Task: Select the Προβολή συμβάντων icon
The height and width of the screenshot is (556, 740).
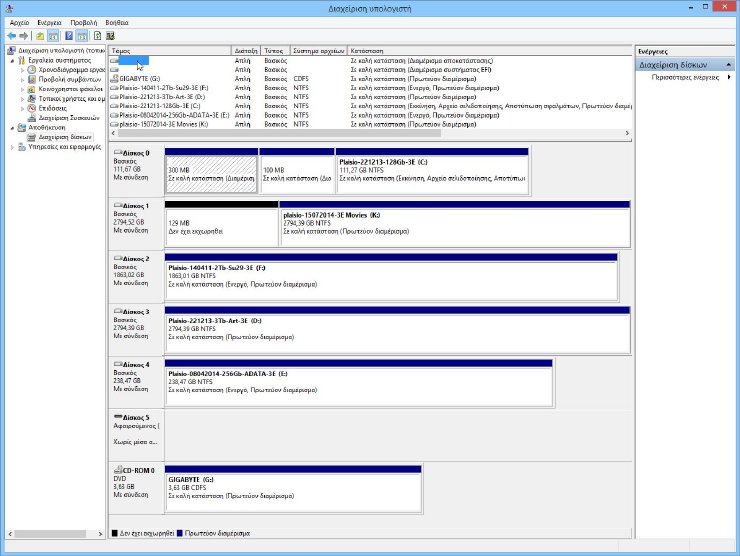Action: tap(32, 79)
